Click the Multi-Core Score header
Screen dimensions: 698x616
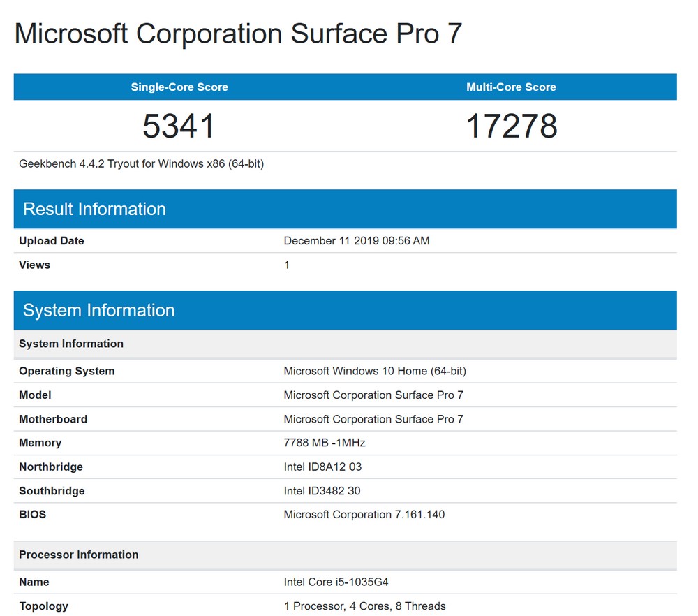pyautogui.click(x=511, y=87)
